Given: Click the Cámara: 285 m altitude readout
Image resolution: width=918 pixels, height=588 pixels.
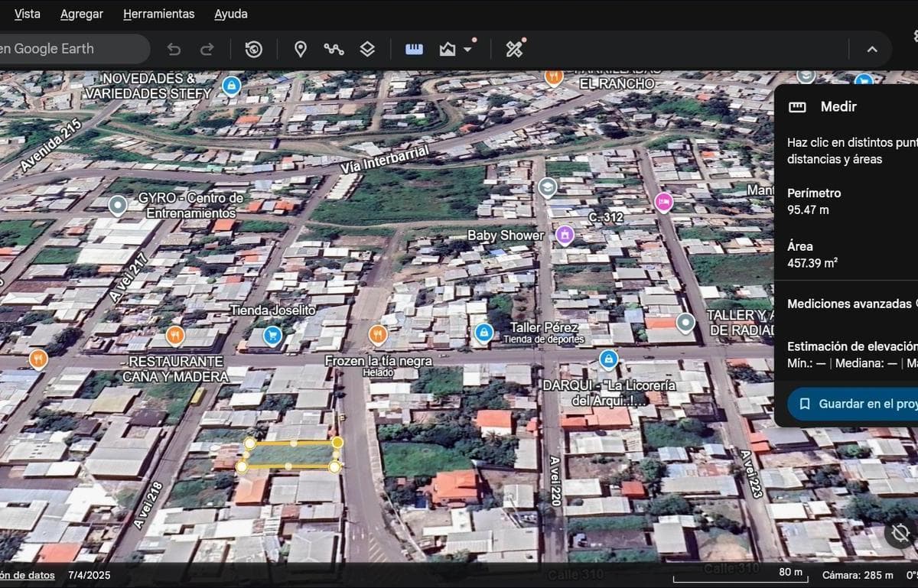Looking at the screenshot, I should click(x=858, y=575).
